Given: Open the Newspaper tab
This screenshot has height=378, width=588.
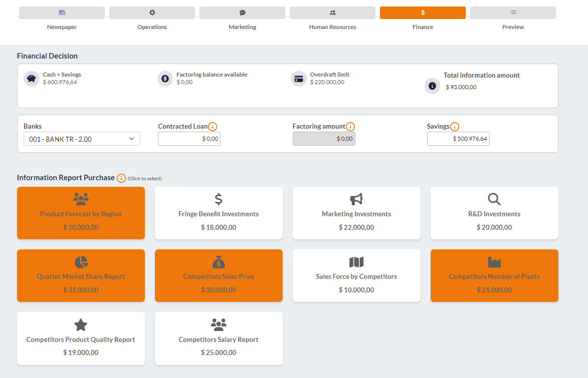Looking at the screenshot, I should [x=62, y=13].
